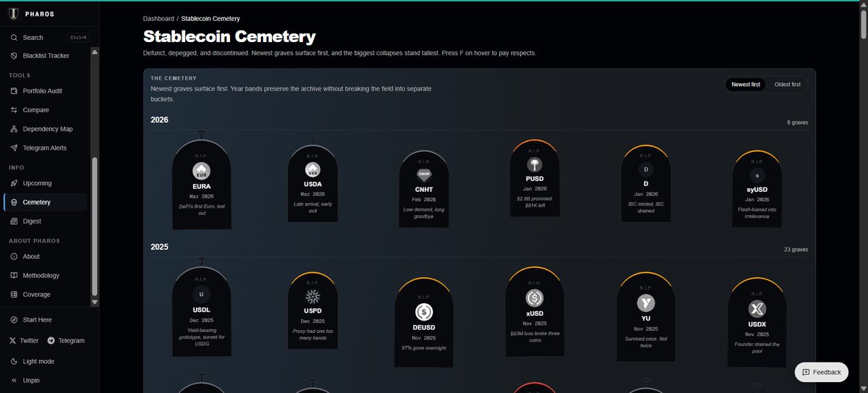Click EURA epitaph "DeFi's first Euro, last out"
The height and width of the screenshot is (393, 868).
point(202,209)
